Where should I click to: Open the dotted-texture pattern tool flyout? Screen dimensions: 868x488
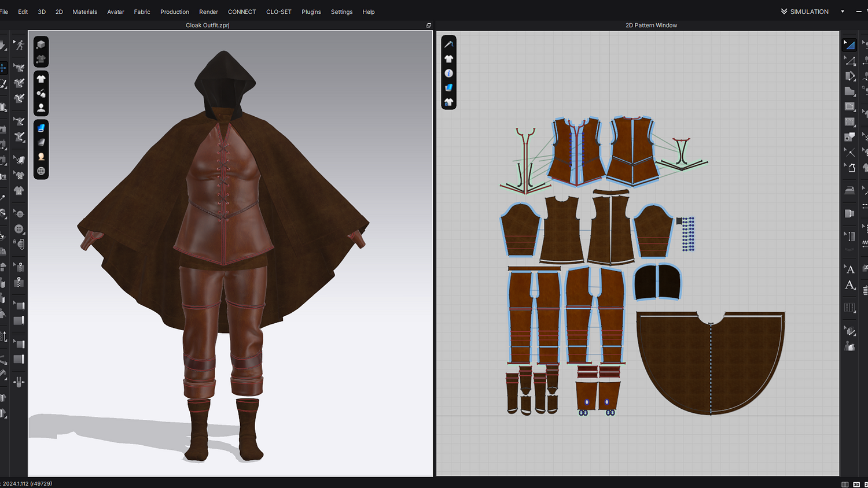(849, 122)
